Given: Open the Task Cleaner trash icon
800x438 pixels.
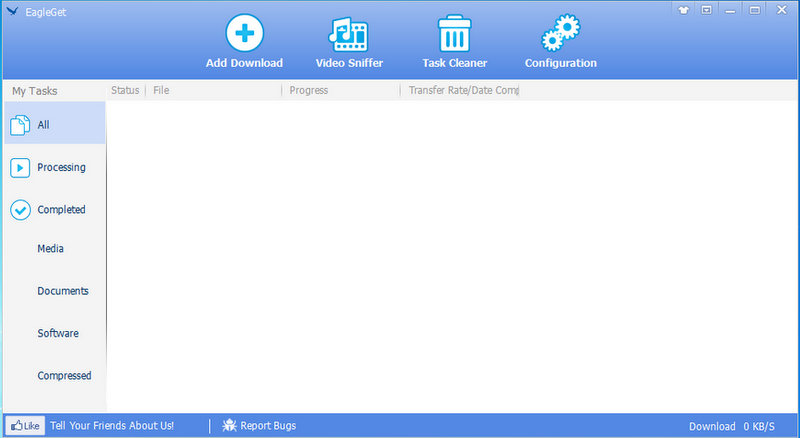Looking at the screenshot, I should click(454, 33).
